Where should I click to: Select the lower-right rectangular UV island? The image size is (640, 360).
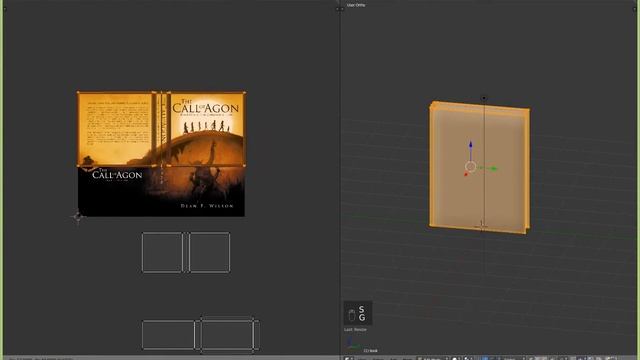[227, 335]
